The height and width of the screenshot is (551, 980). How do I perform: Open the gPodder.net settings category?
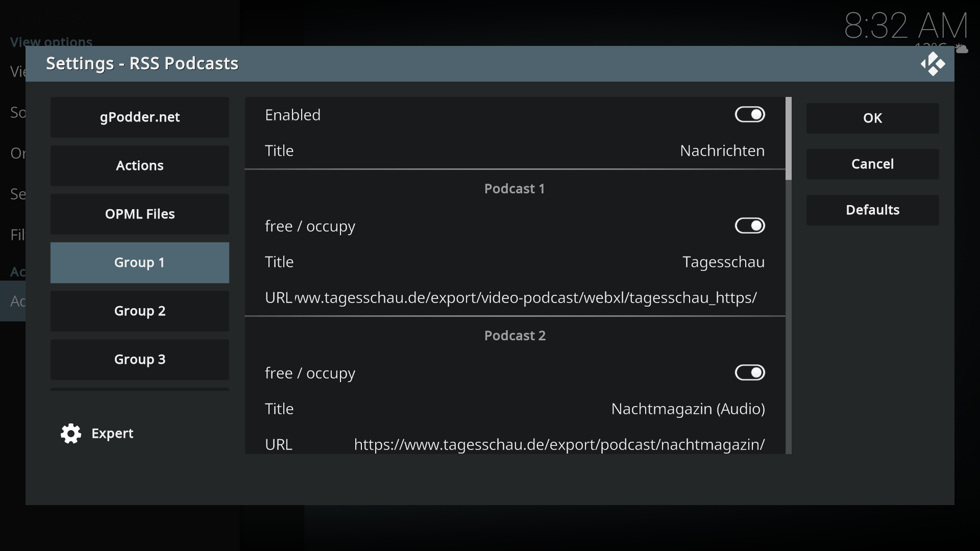point(139,117)
